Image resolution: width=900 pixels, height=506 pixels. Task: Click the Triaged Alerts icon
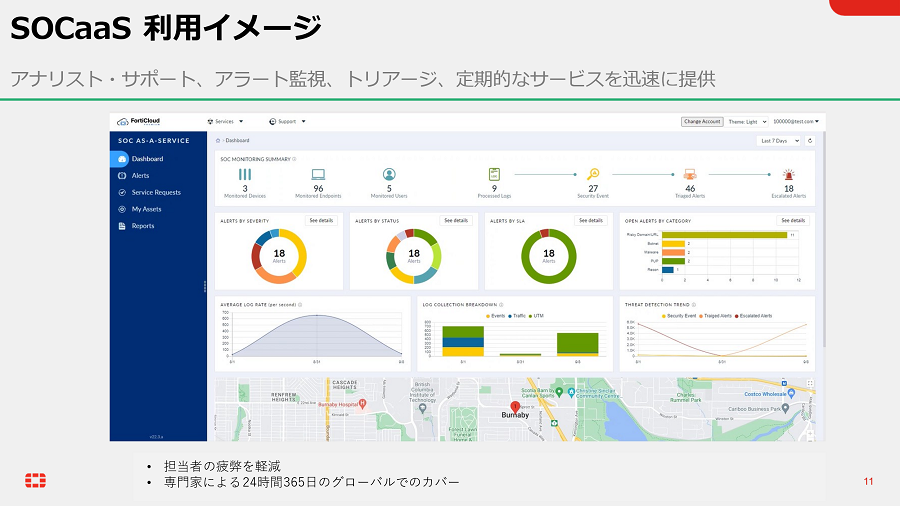click(x=690, y=174)
